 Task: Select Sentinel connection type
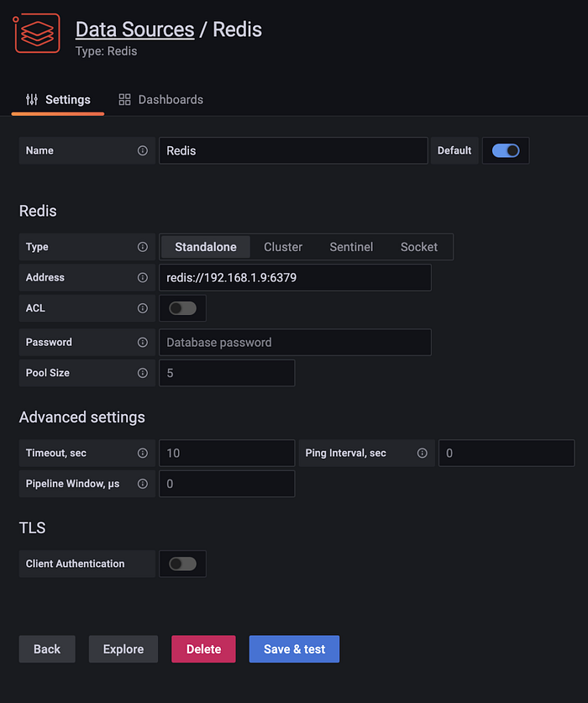pos(351,247)
